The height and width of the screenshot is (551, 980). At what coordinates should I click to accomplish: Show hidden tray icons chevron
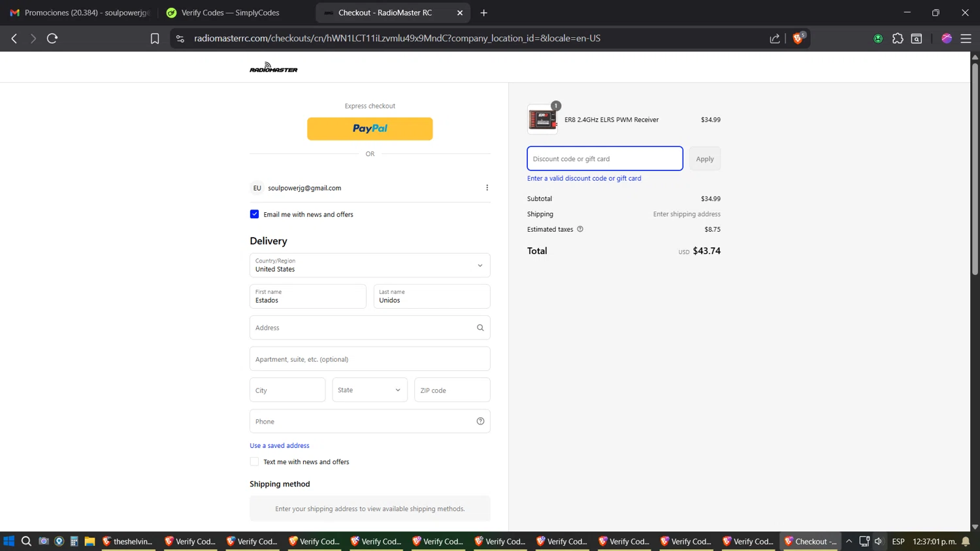[x=849, y=541]
